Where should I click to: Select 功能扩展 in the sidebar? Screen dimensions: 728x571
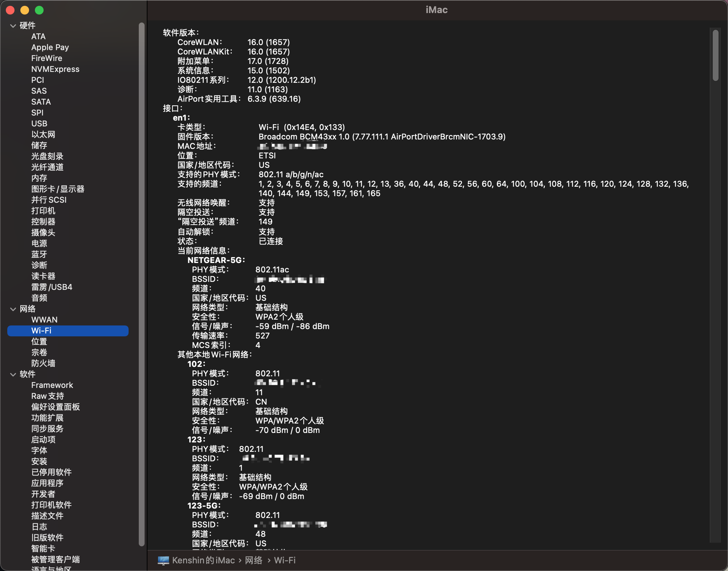tap(47, 418)
